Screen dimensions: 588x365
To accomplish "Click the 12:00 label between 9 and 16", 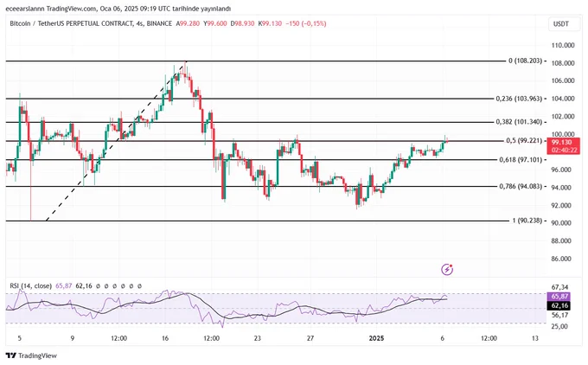I will click(118, 338).
